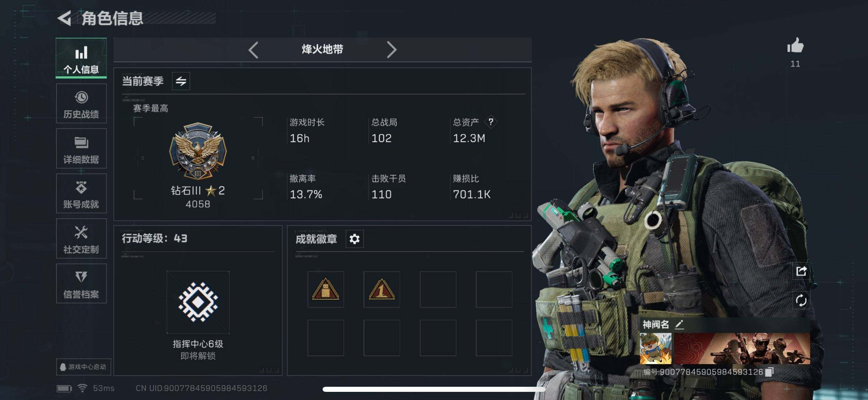Click the rotate character refresh icon
The image size is (868, 400).
tap(801, 300)
